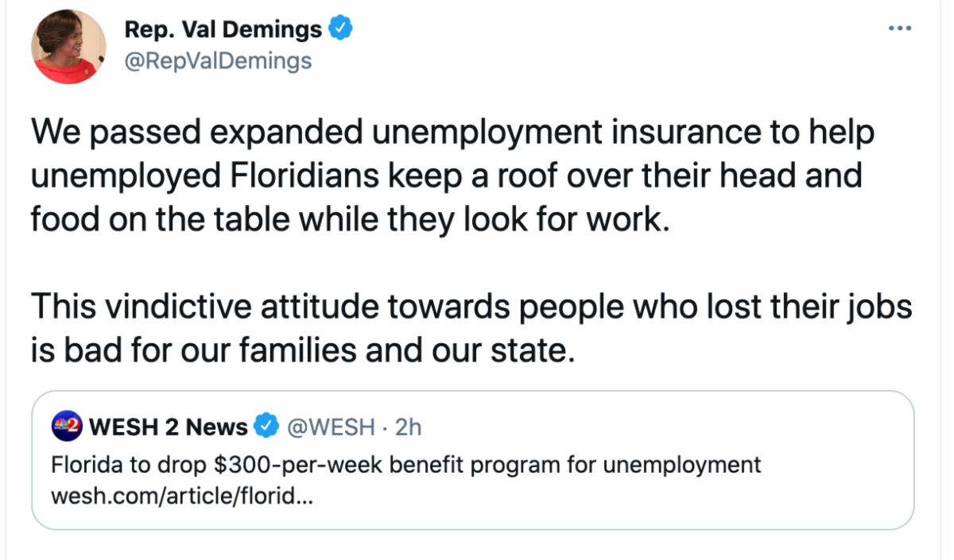Click the phrase "roof over their head"
Viewport: 954px width, 560px height.
click(591, 176)
